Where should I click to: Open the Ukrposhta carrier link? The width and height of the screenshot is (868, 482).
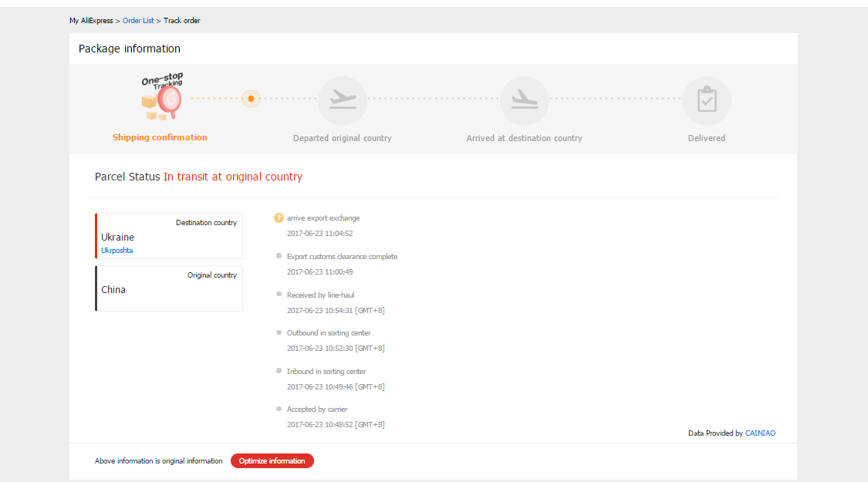pyautogui.click(x=117, y=251)
